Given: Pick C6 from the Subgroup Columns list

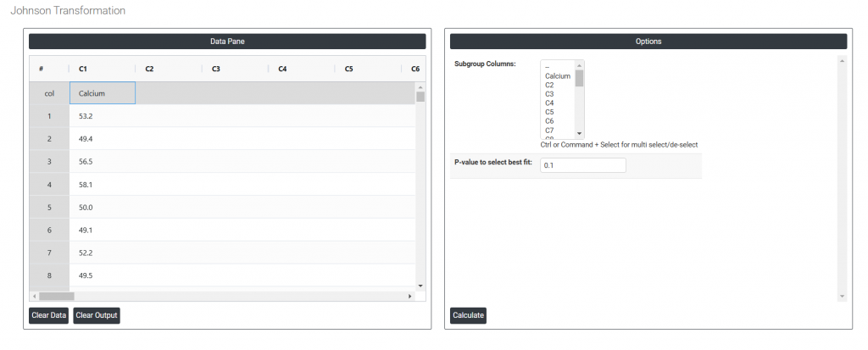Looking at the screenshot, I should (549, 121).
